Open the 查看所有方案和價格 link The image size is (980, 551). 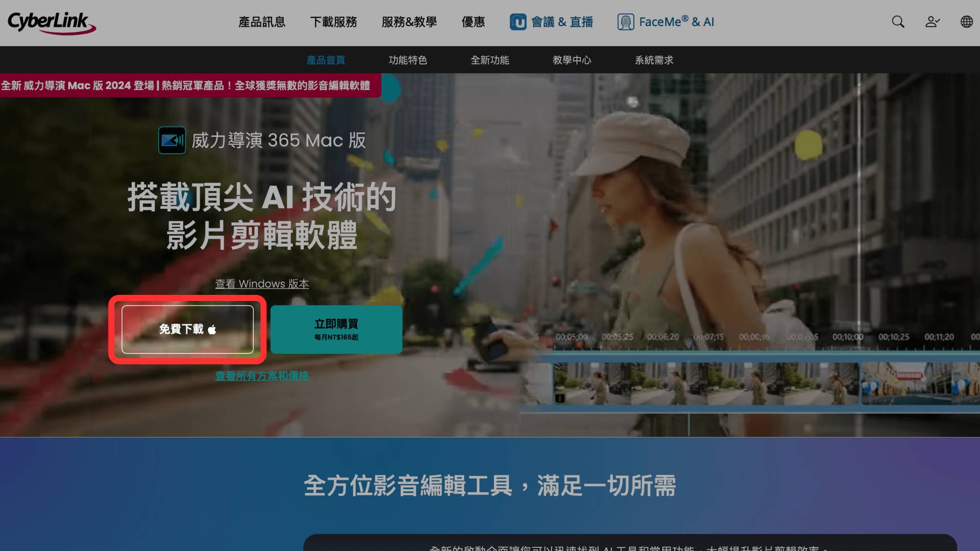[x=262, y=376]
